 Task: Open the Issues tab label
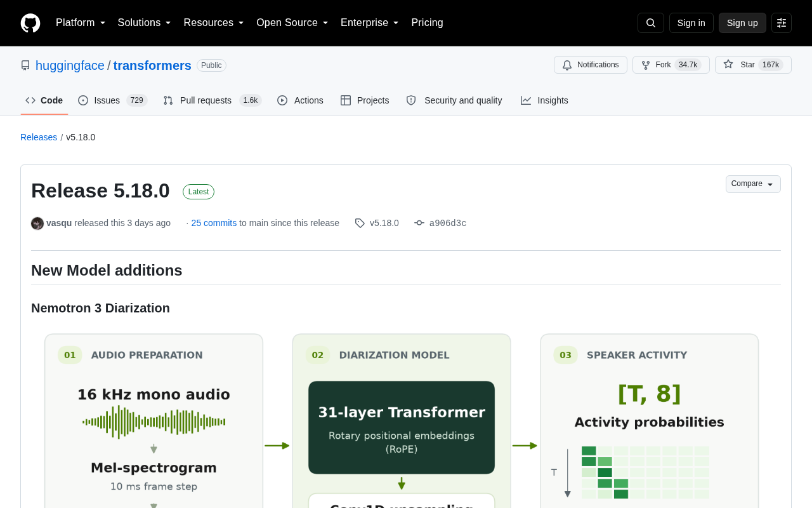(107, 100)
